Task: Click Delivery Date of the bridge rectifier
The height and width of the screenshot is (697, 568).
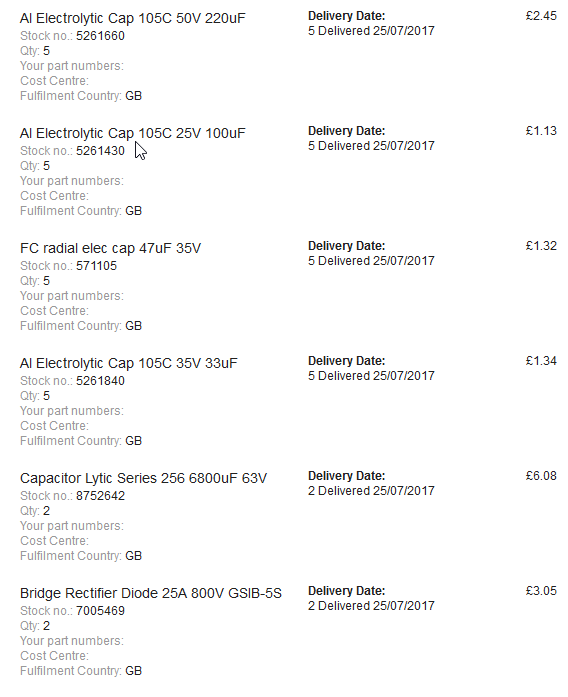Action: click(x=347, y=591)
